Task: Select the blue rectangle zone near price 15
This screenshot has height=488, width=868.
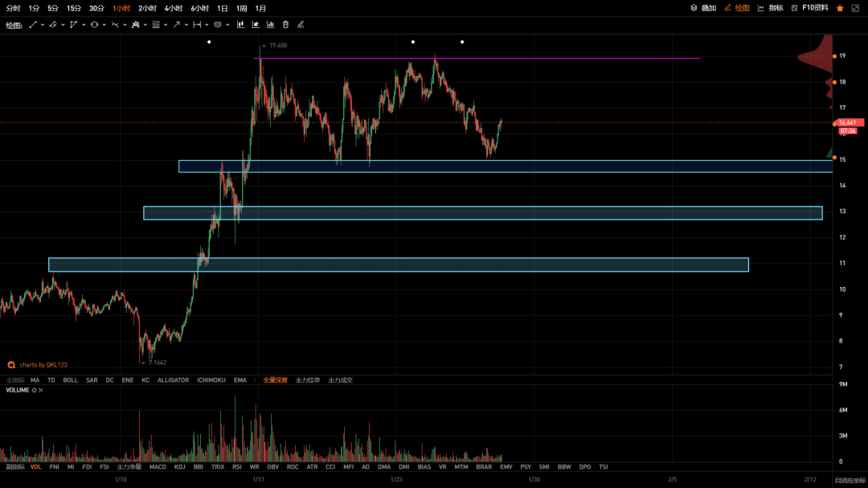Action: coord(506,166)
